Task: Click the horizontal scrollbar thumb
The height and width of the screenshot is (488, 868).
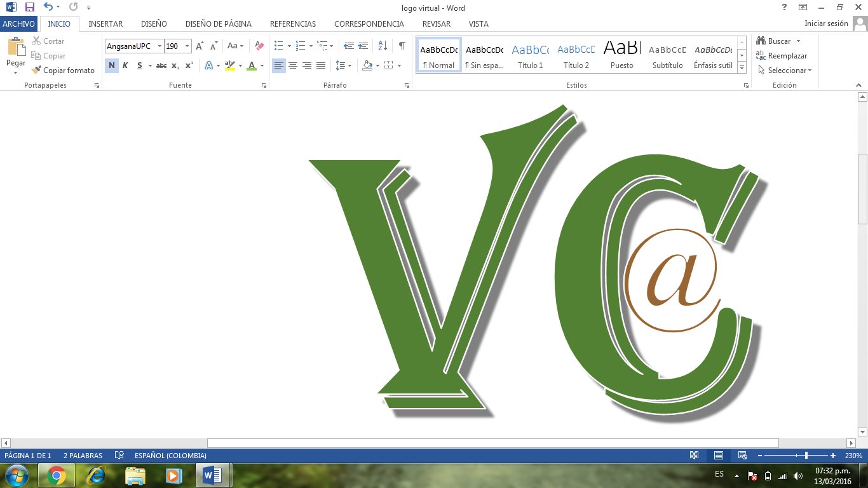Action: (492, 443)
